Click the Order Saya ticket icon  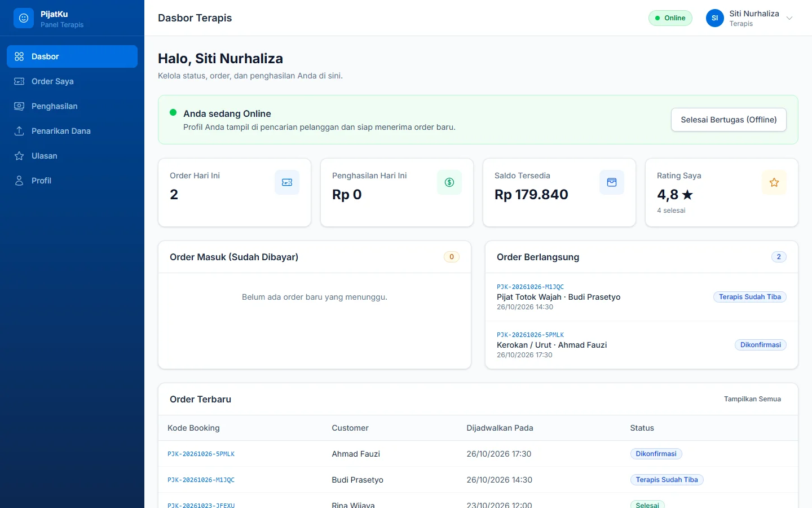coord(19,81)
